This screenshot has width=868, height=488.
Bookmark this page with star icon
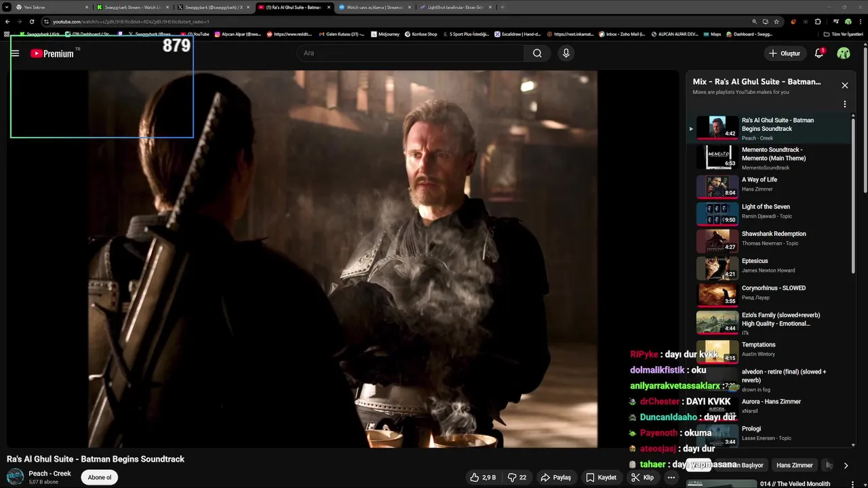point(776,22)
